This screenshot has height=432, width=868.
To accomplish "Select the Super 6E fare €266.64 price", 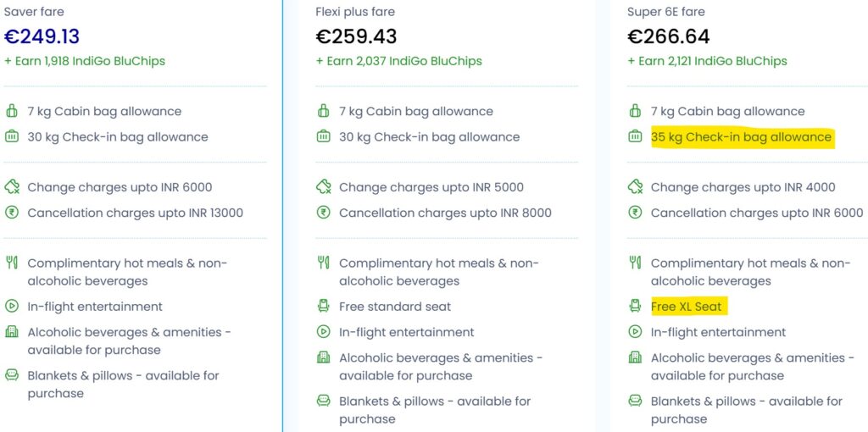I will point(669,36).
